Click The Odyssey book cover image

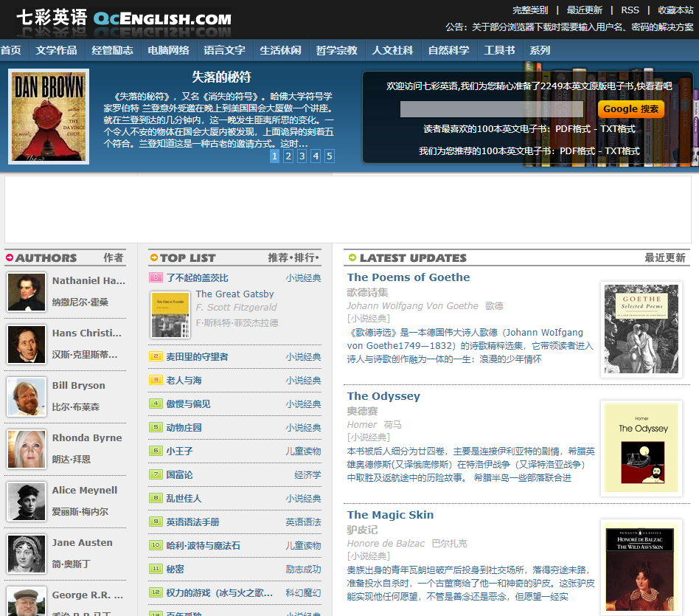point(641,448)
